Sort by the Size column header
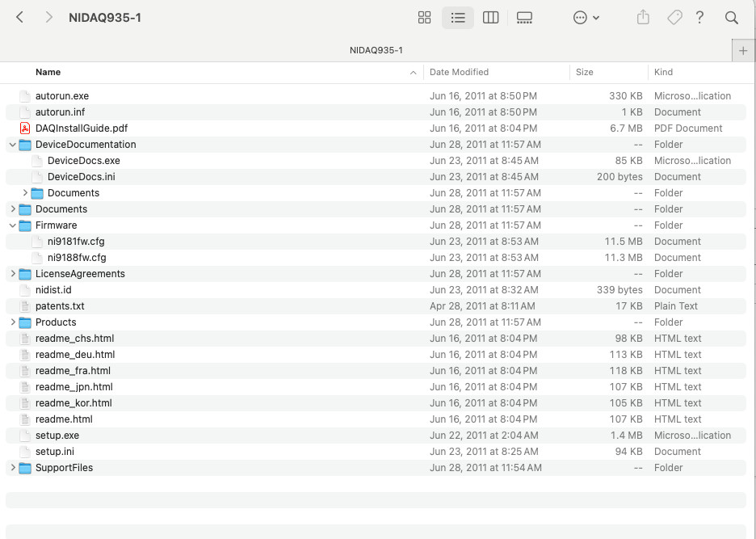Screen dimensions: 756x539 click(x=584, y=72)
